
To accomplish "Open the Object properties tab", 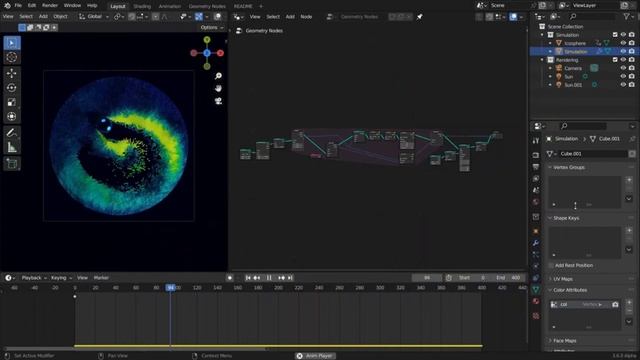I will tap(536, 231).
